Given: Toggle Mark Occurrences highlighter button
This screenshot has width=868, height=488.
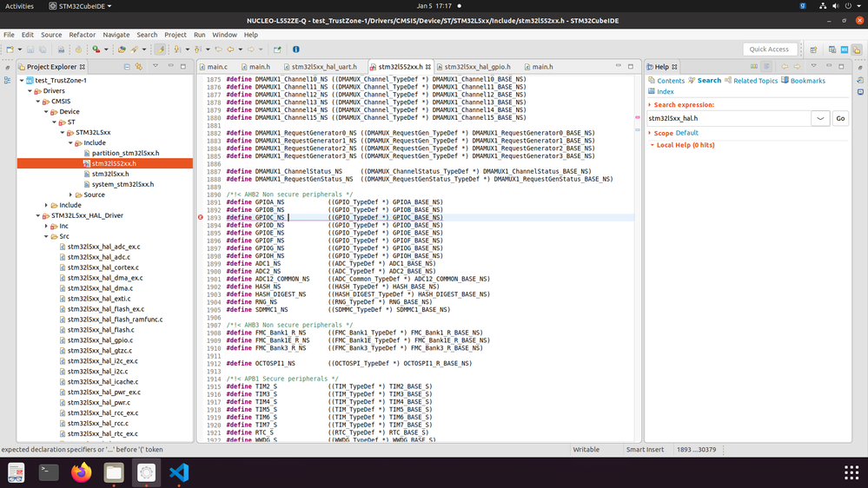Looking at the screenshot, I should pos(161,49).
